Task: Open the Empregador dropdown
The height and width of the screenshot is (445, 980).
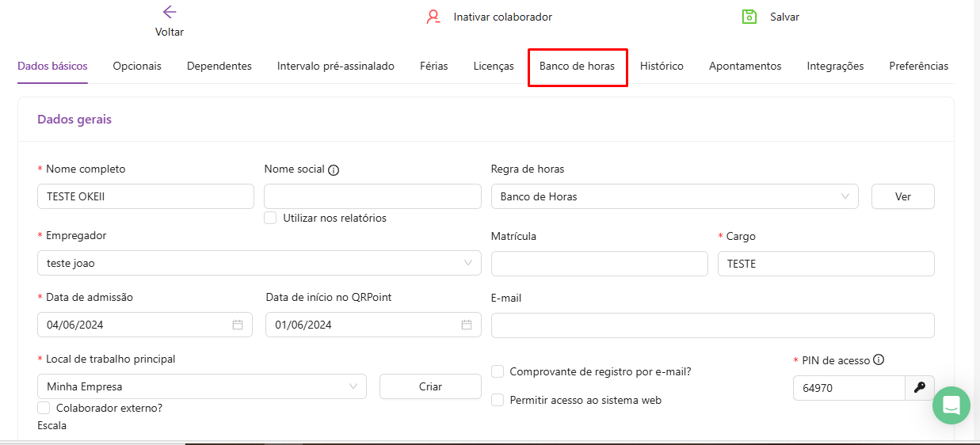Action: [x=259, y=263]
